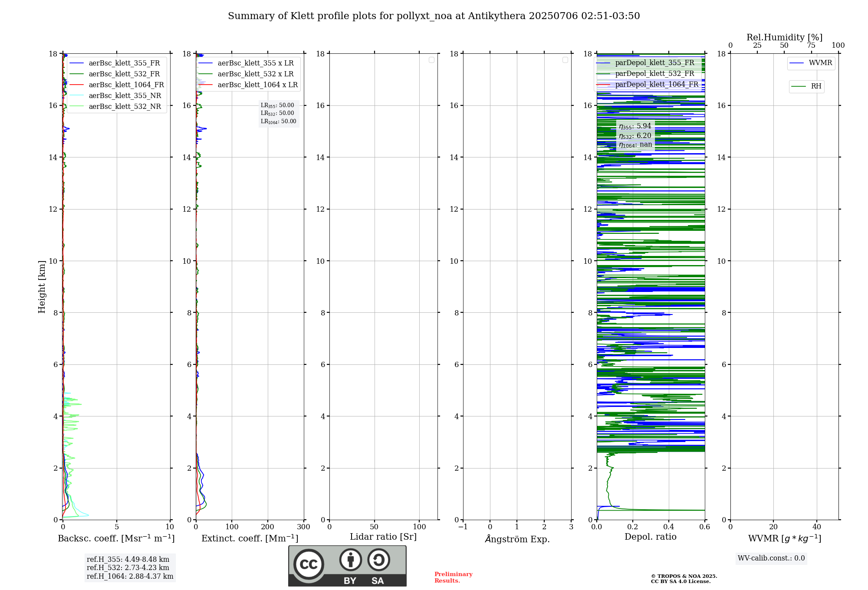Viewport: 868px width, 590px height.
Task: Click the Depol. ratio axis label
Action: pos(651,537)
